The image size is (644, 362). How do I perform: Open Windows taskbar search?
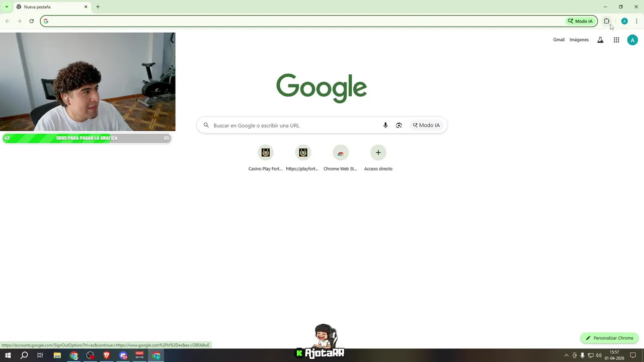tap(24, 355)
